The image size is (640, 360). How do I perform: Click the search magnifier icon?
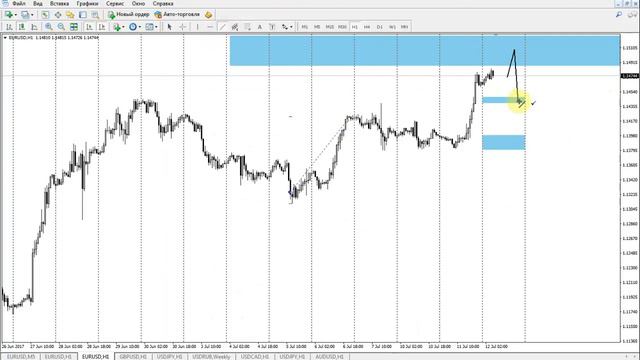(619, 15)
